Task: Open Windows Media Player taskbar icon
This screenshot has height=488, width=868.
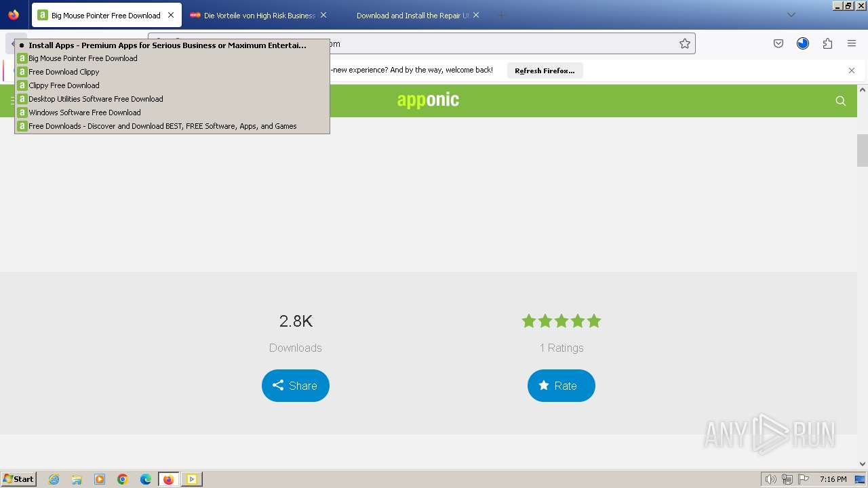Action: [100, 479]
